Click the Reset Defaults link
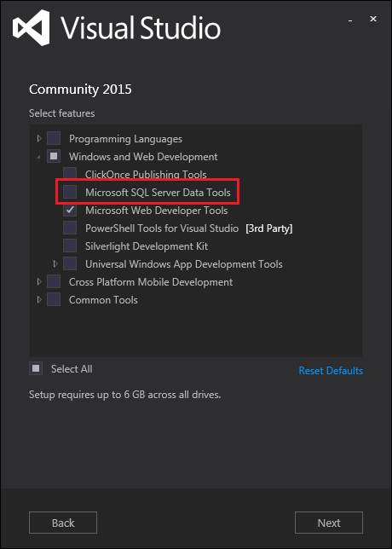392x549 pixels. coord(331,371)
